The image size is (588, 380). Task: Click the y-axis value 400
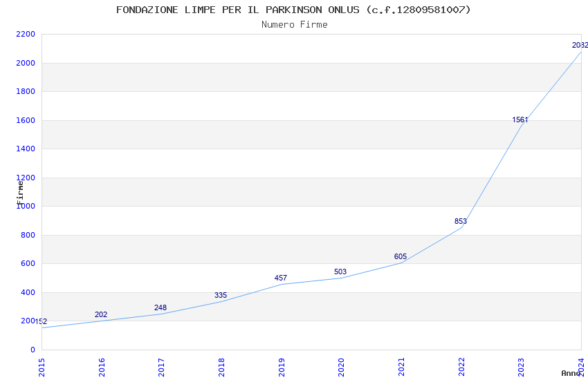pyautogui.click(x=28, y=292)
